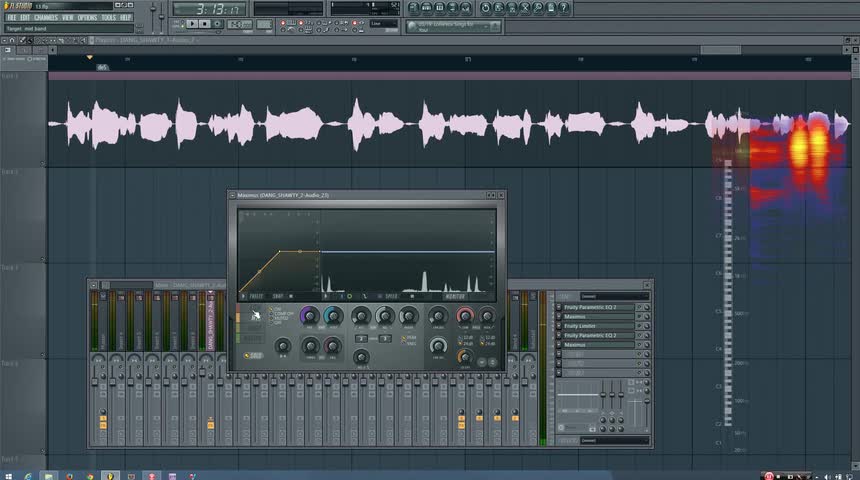Click the red ceiling knob in Maximus
The height and width of the screenshot is (480, 860).
coord(464,316)
